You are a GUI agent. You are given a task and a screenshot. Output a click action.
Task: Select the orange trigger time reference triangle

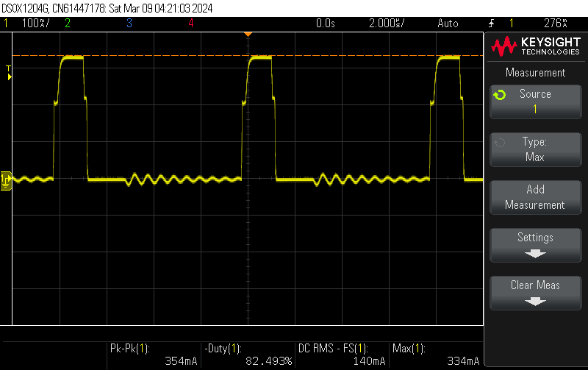[248, 35]
